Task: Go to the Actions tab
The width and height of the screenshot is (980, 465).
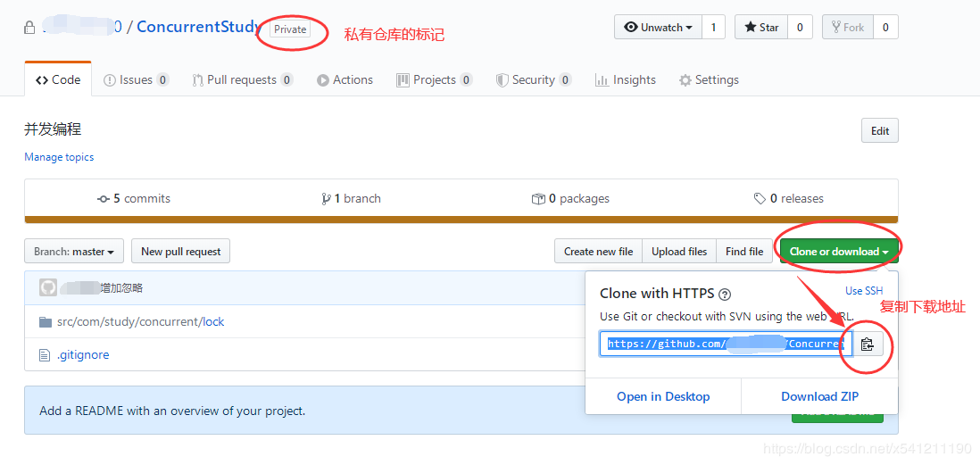Action: pyautogui.click(x=345, y=80)
